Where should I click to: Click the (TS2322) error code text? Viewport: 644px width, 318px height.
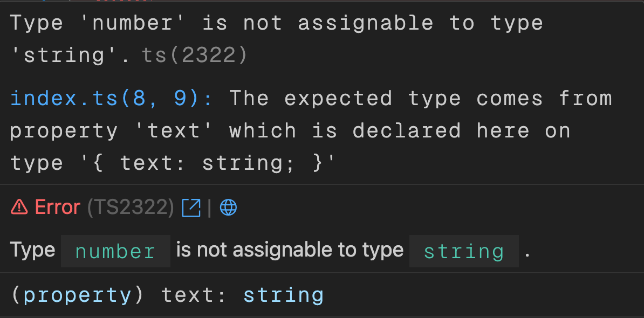point(131,208)
